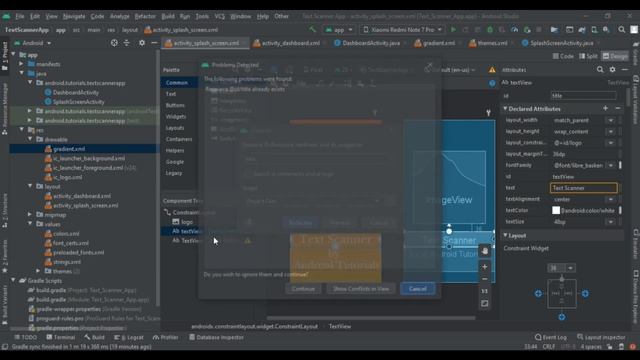This screenshot has height=360, width=640.
Task: Set canvas zoom to 1:1
Action: point(484,291)
